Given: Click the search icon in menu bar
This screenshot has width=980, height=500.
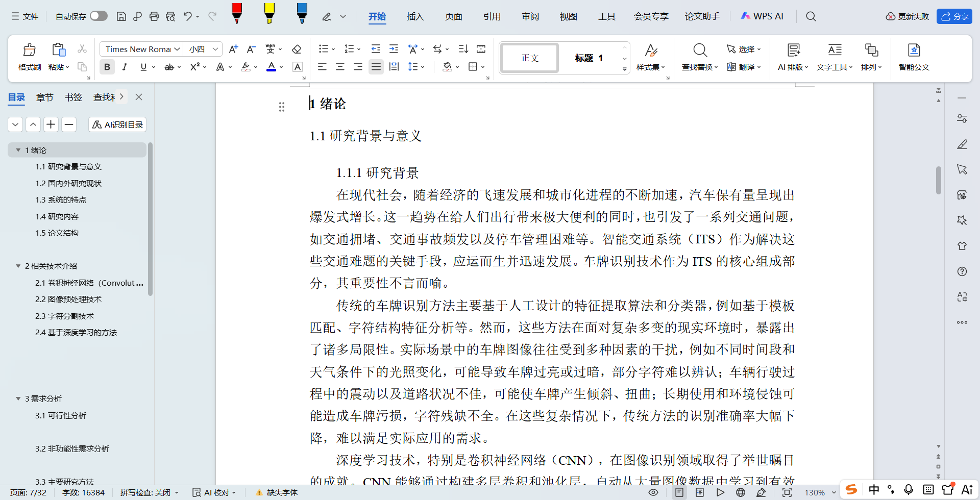Looking at the screenshot, I should (811, 16).
